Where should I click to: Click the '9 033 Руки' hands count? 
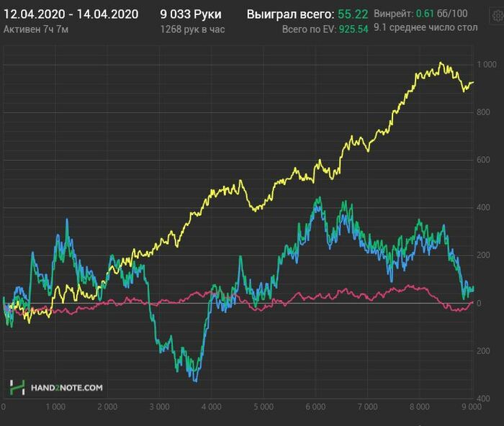[x=191, y=14]
